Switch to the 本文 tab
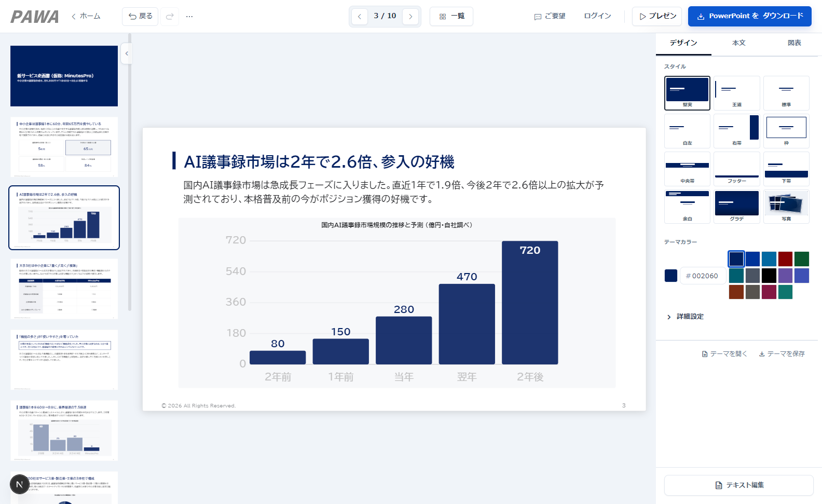Screen dimensions: 822x504 click(x=739, y=43)
